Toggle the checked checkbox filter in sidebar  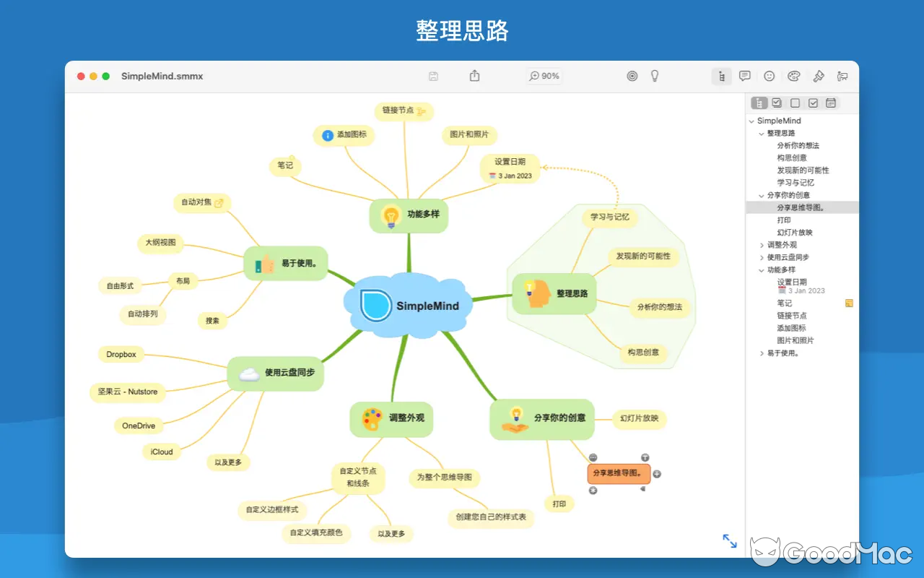[777, 103]
